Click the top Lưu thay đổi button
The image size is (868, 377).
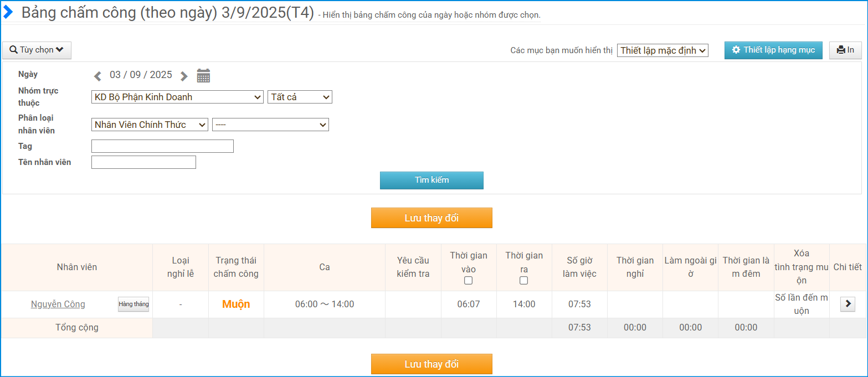432,218
